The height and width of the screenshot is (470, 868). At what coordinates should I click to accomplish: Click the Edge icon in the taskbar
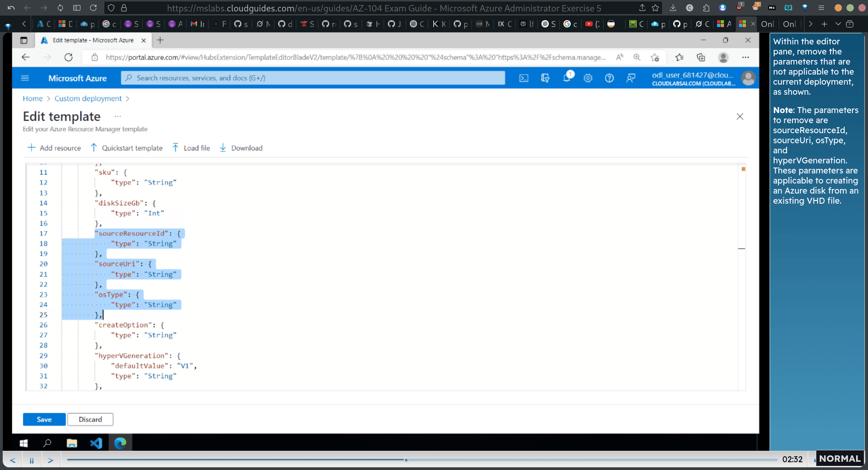click(120, 443)
